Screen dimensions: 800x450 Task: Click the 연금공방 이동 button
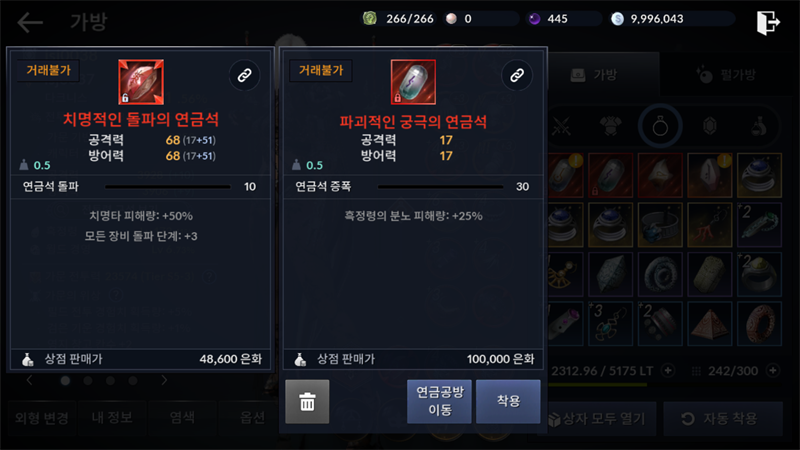coord(439,402)
